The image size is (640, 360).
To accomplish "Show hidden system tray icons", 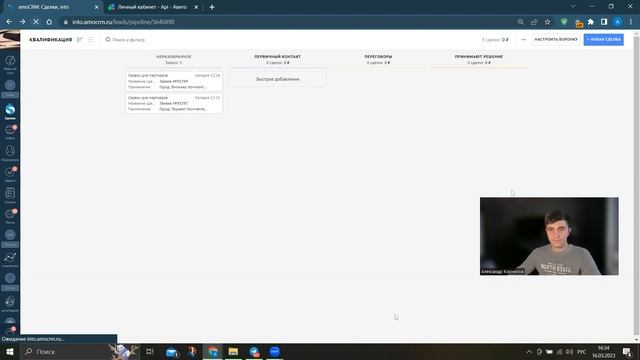I will pyautogui.click(x=529, y=351).
